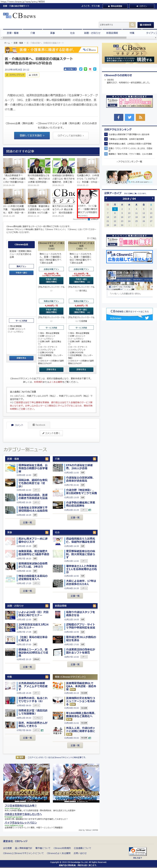The height and width of the screenshot is (868, 157).
Task: Click into the article search field
Action: pyautogui.click(x=114, y=25)
